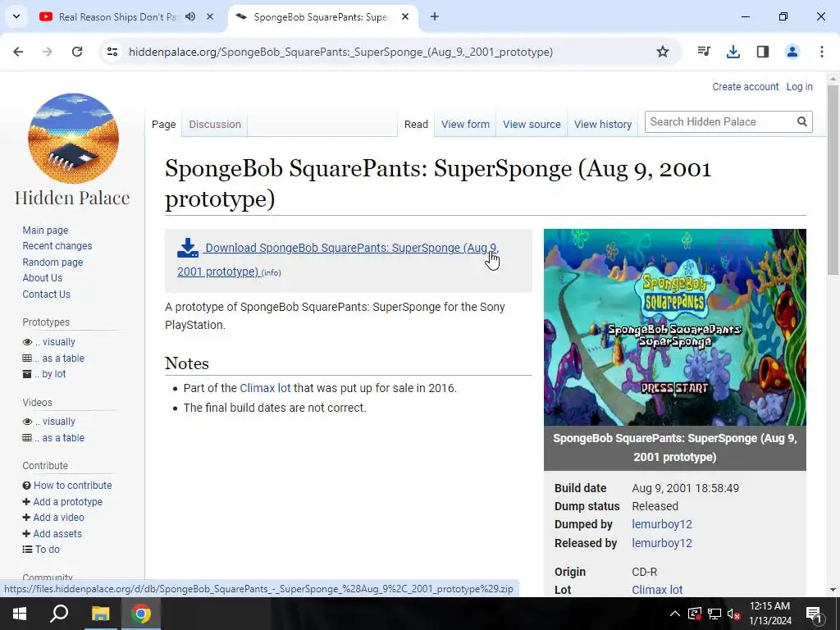Open lemurboy12 next to Dumped by
Image resolution: width=840 pixels, height=630 pixels.
pos(662,524)
